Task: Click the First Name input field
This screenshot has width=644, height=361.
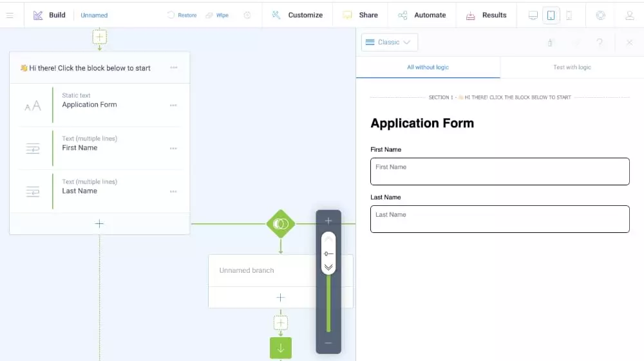Action: (x=500, y=171)
